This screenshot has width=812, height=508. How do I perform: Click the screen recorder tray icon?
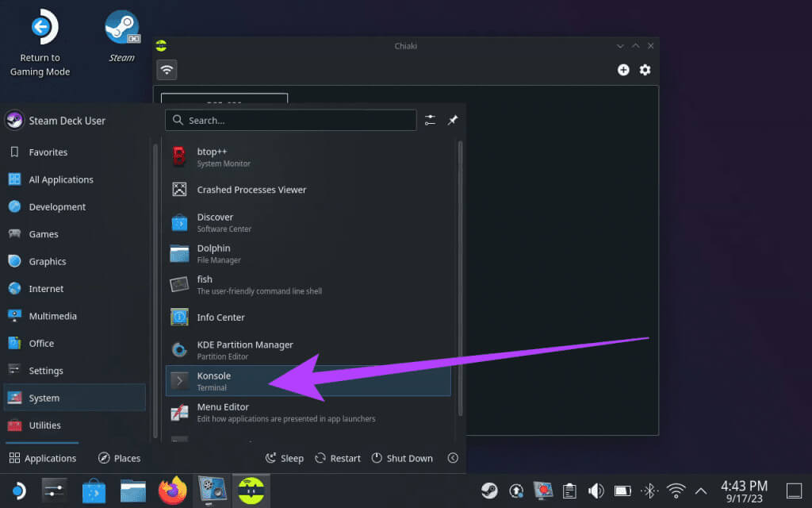pyautogui.click(x=543, y=491)
